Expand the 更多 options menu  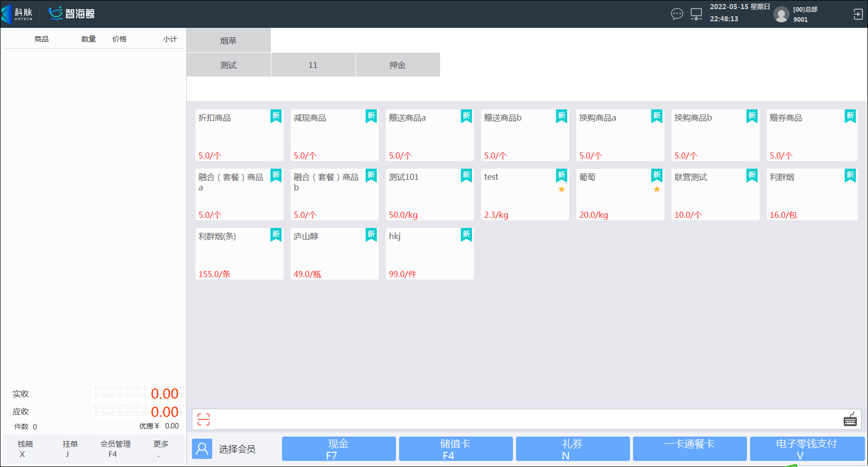coord(161,448)
